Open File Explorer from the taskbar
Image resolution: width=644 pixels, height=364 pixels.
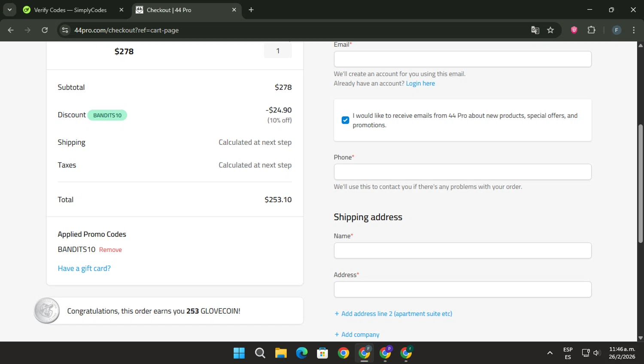click(281, 353)
